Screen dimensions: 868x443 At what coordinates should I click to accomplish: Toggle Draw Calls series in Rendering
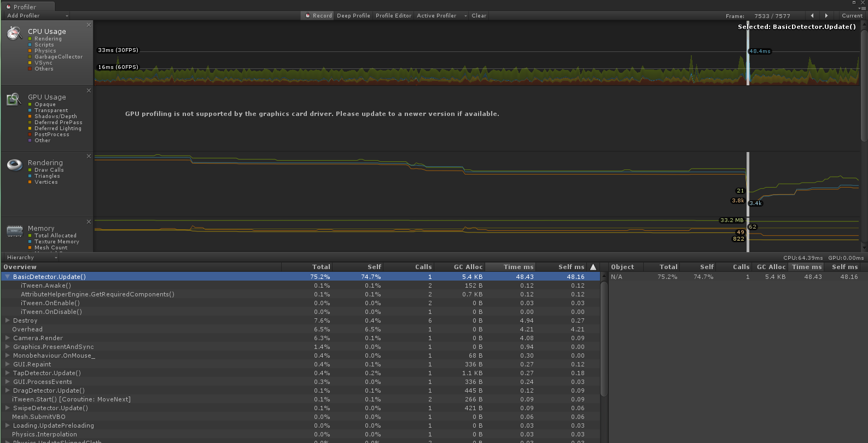[x=30, y=170]
